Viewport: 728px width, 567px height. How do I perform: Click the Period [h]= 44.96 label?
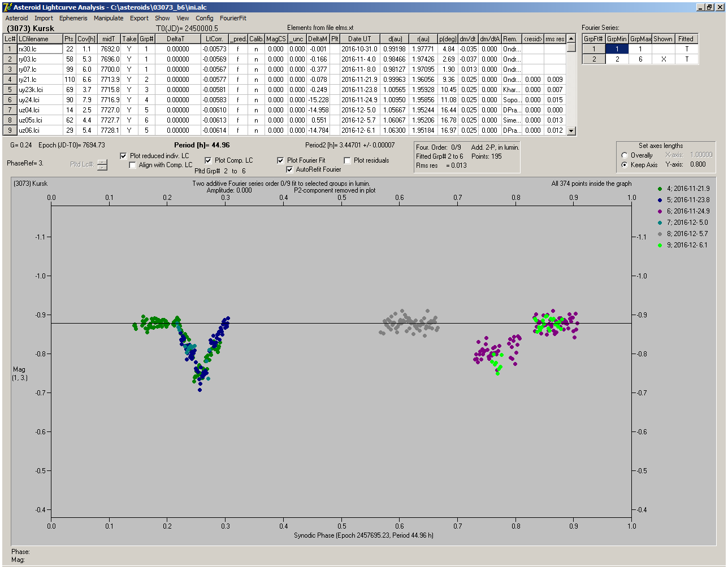[x=201, y=145]
